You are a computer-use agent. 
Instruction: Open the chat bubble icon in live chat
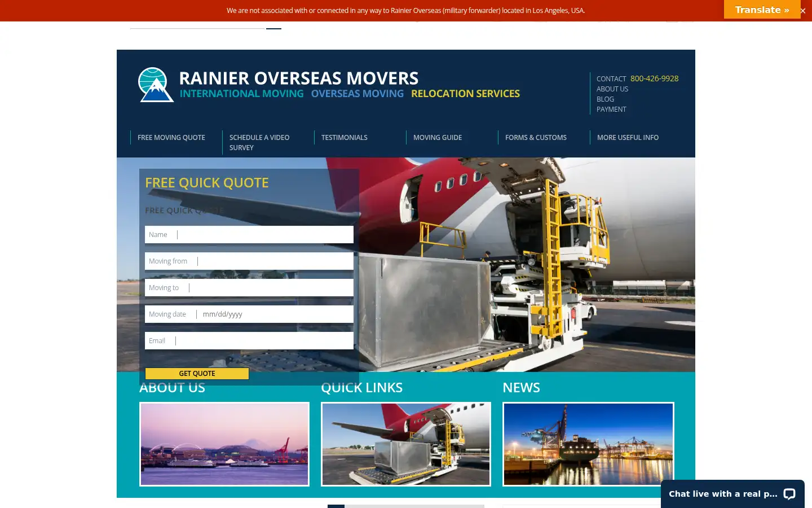click(x=789, y=494)
